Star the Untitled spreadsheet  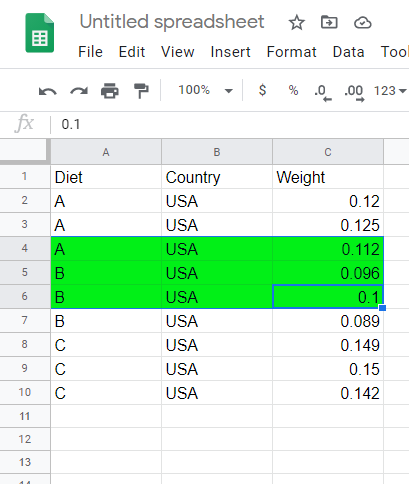pyautogui.click(x=296, y=23)
